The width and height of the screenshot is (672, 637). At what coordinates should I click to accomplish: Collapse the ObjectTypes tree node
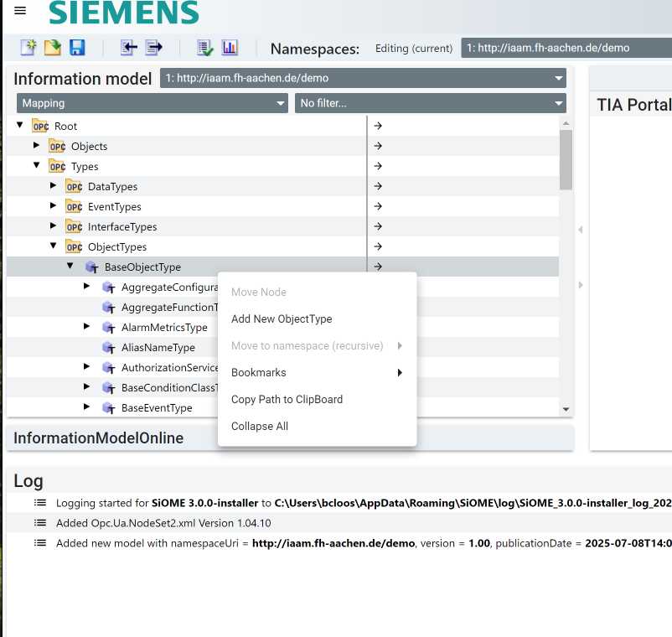54,246
